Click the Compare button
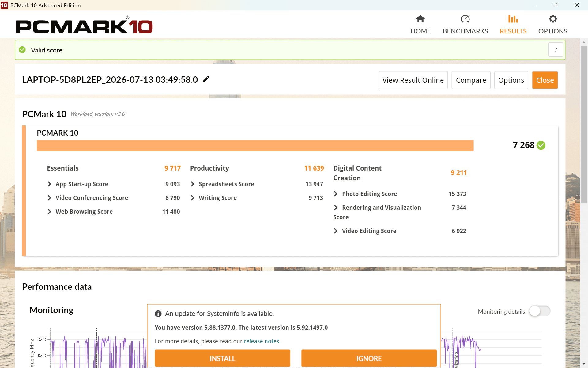Image resolution: width=588 pixels, height=368 pixels. (471, 80)
